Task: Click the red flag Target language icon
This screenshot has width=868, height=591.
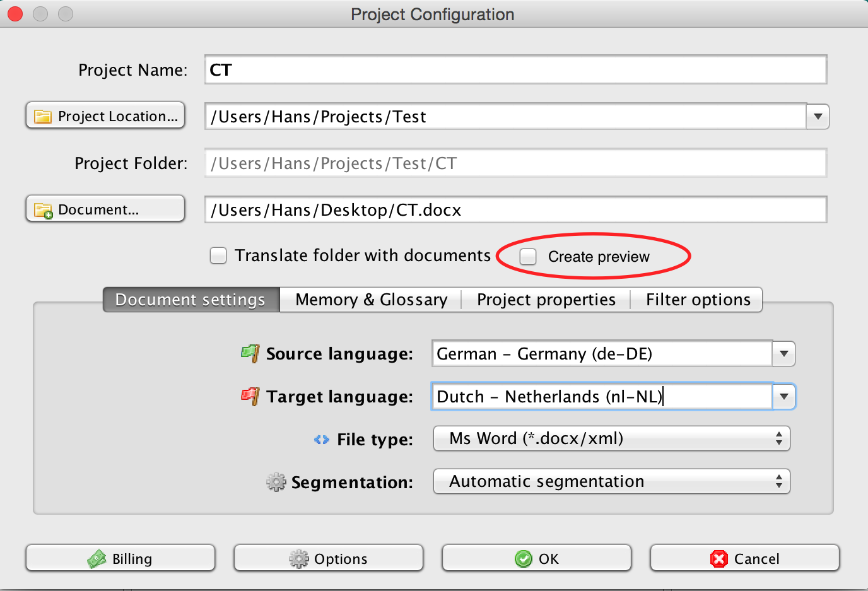Action: [250, 396]
